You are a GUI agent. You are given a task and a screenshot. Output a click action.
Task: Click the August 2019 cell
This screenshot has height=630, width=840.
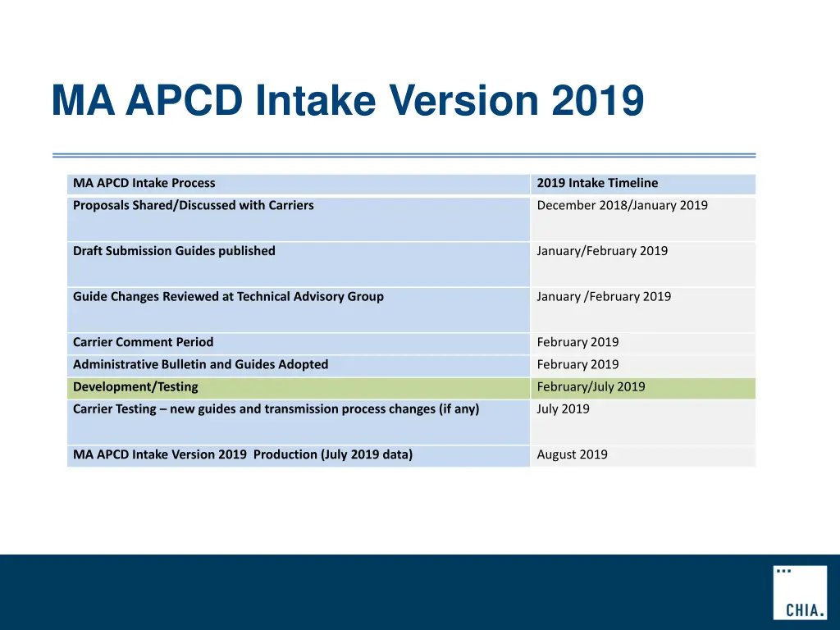tap(572, 454)
